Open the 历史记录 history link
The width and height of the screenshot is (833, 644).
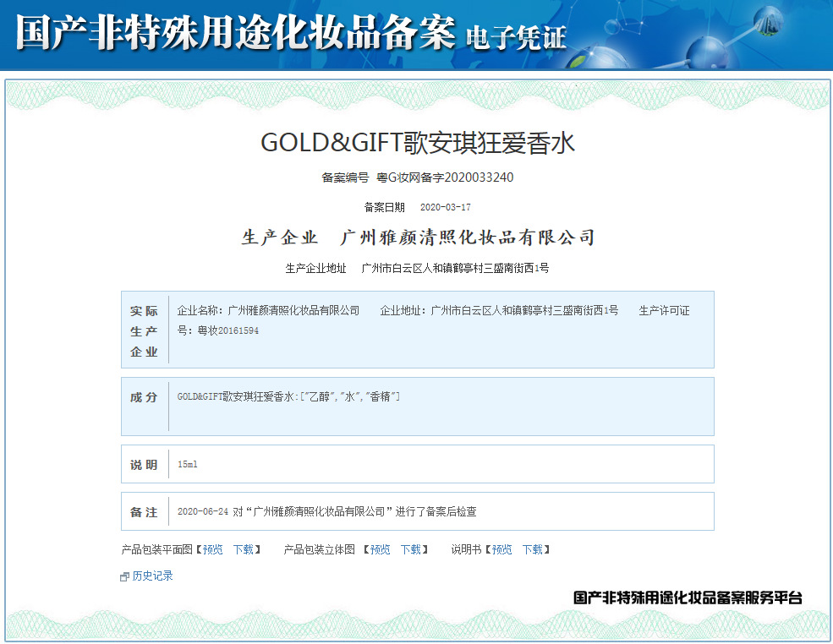152,576
